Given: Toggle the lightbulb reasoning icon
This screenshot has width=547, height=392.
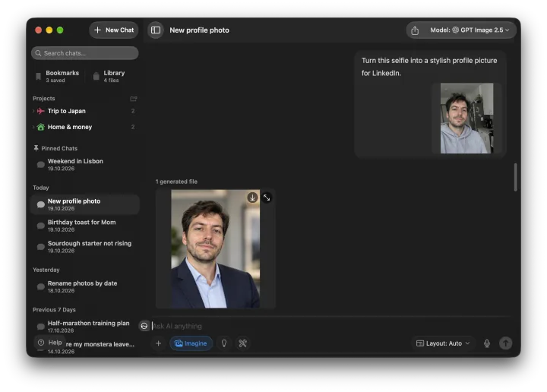Looking at the screenshot, I should [224, 343].
